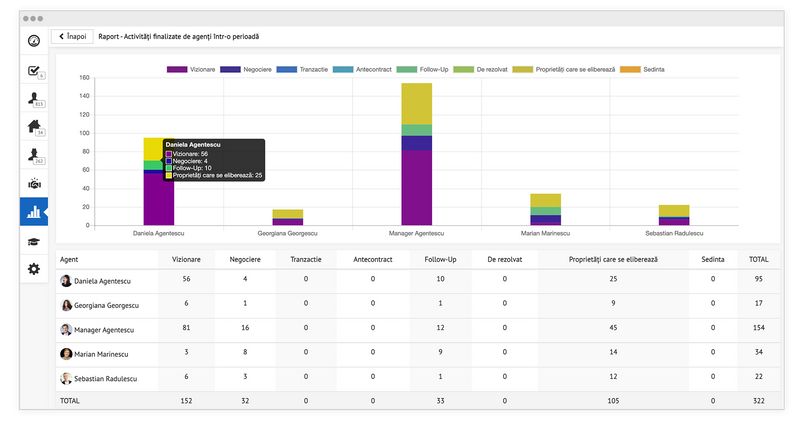The height and width of the screenshot is (448, 804).
Task: Click Daniela's Vizionare value 56
Action: (x=186, y=279)
